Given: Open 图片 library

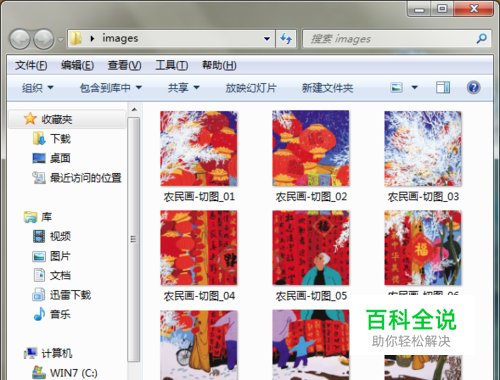Looking at the screenshot, I should [60, 256].
